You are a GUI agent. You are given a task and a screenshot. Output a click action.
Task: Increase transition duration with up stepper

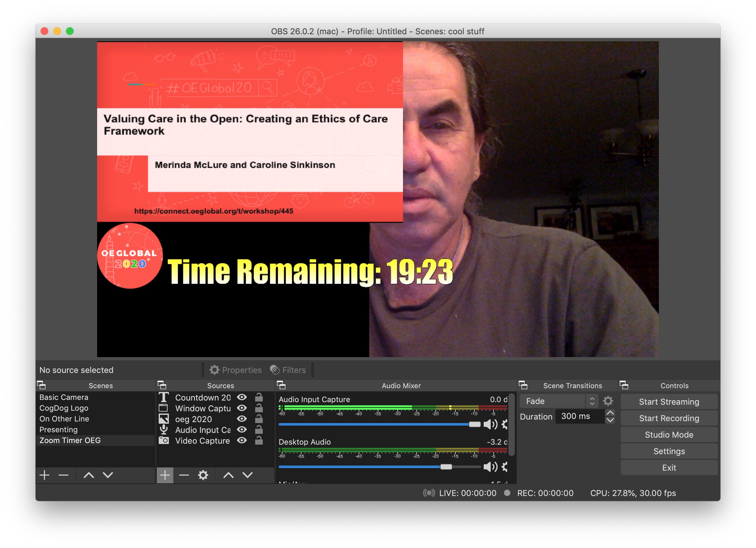610,413
